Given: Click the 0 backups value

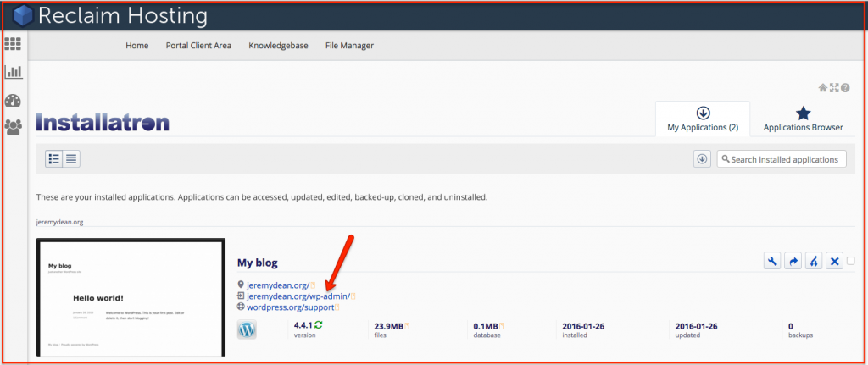Looking at the screenshot, I should coord(791,326).
